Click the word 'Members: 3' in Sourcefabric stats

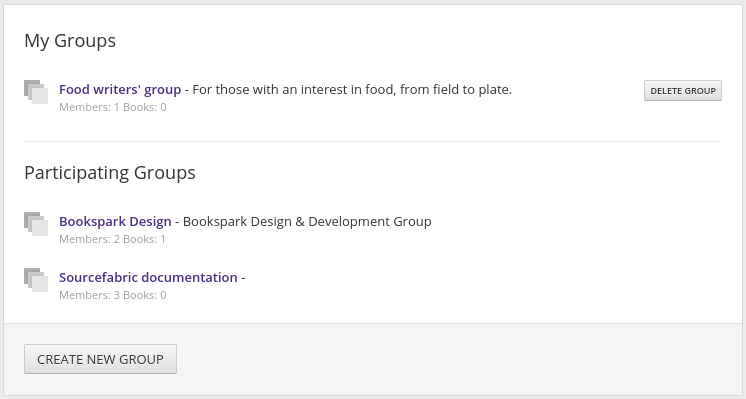(89, 295)
